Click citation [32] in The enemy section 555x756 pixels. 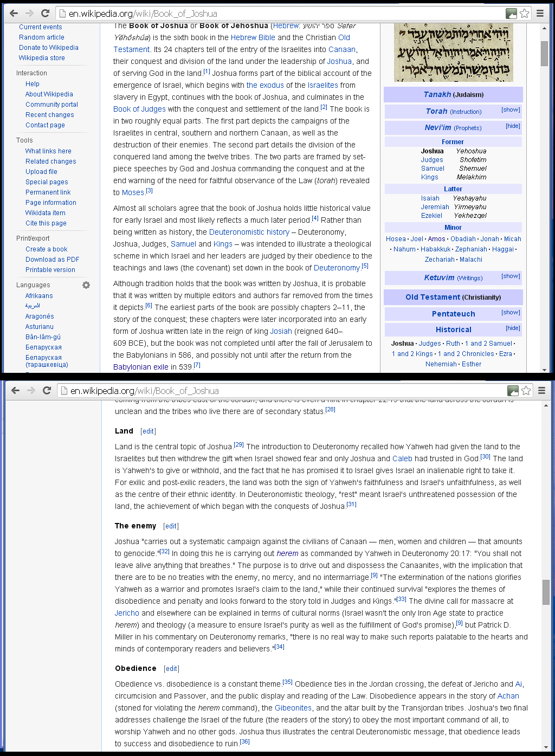[165, 551]
